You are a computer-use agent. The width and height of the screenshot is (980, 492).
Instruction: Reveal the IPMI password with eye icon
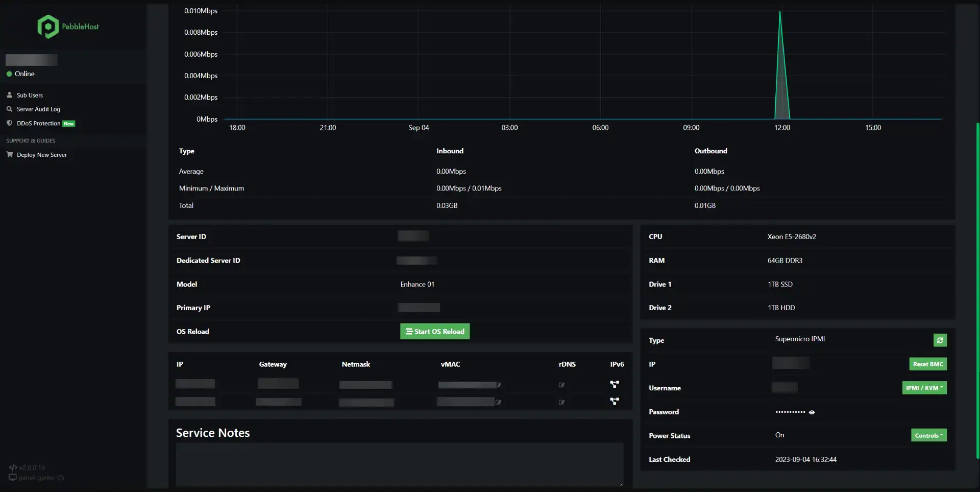(x=812, y=412)
